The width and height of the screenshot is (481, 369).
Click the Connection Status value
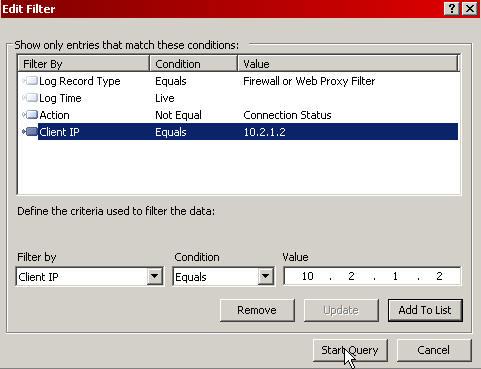(x=287, y=115)
